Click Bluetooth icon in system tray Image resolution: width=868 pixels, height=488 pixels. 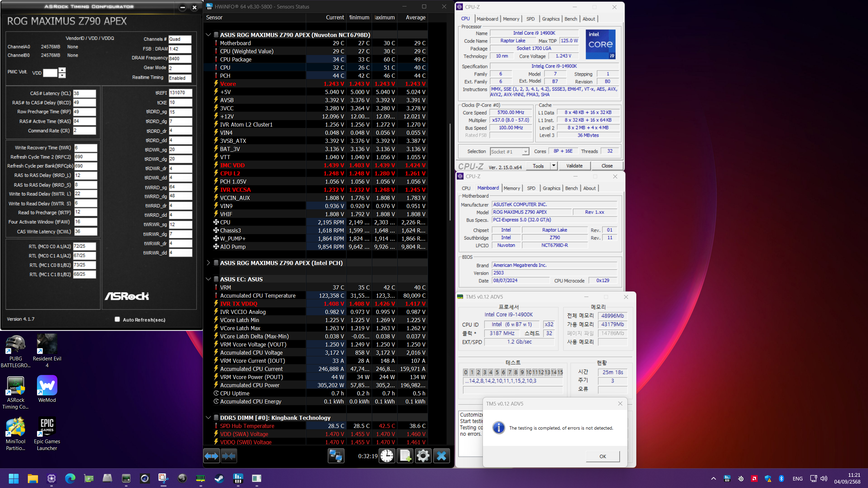pos(781,478)
